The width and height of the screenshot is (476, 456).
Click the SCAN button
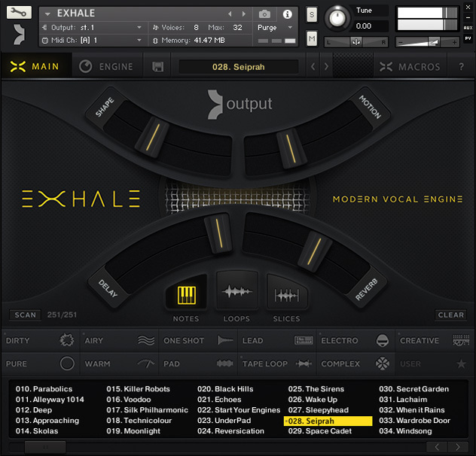coord(25,315)
